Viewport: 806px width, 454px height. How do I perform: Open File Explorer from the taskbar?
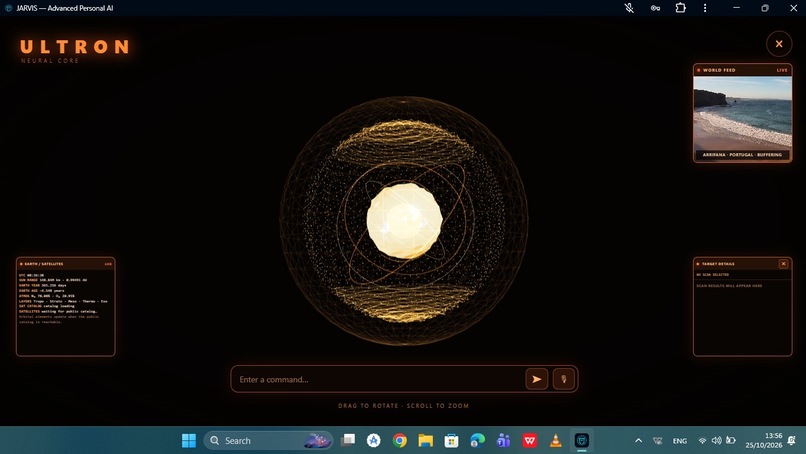(x=426, y=441)
